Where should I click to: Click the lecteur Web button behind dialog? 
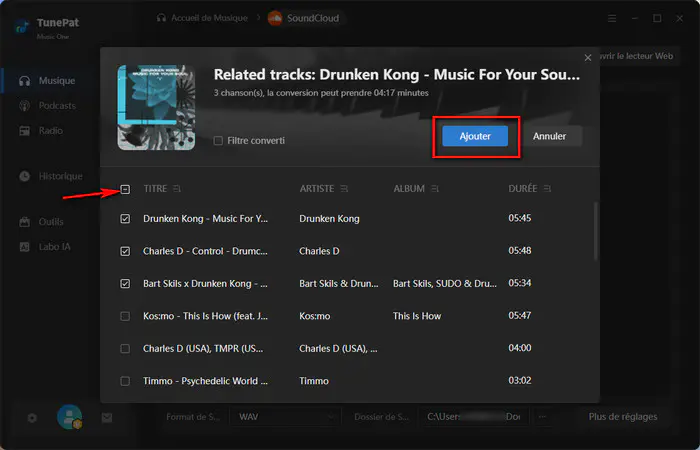coord(638,56)
